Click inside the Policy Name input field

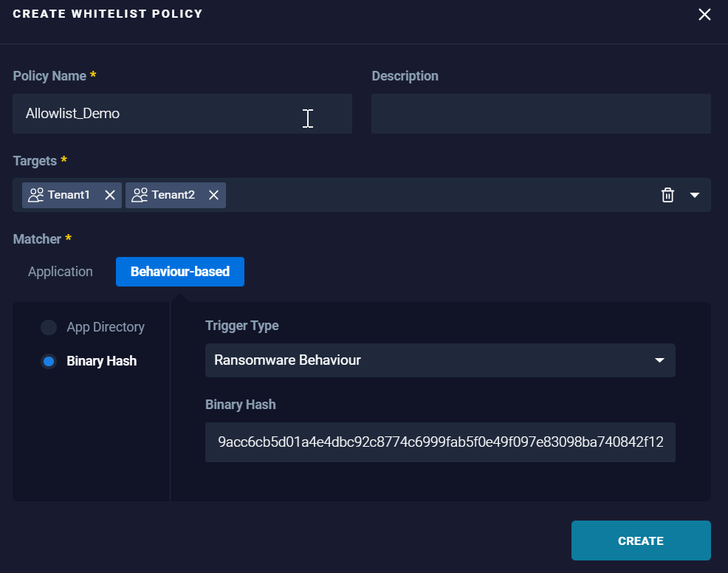pos(182,113)
